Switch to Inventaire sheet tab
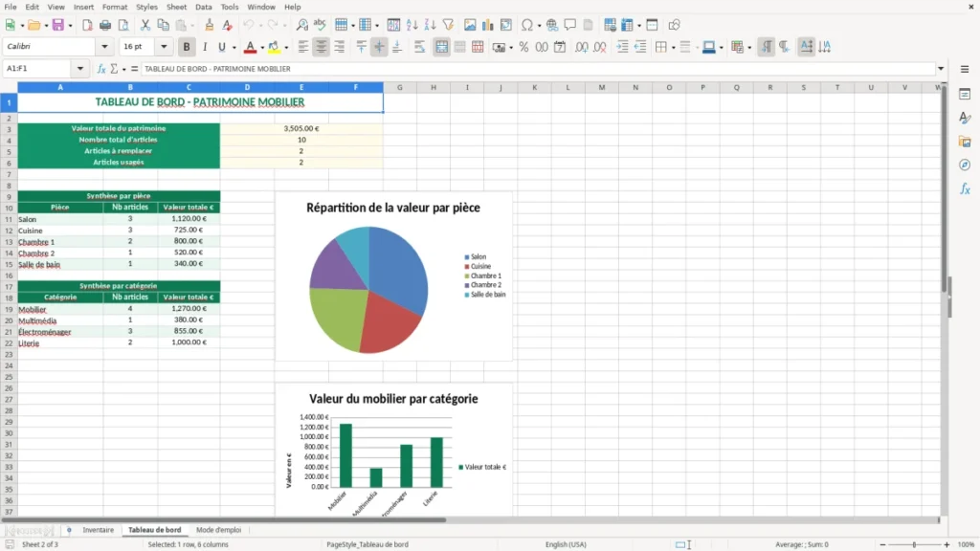Viewport: 980px width, 551px height. pos(99,530)
